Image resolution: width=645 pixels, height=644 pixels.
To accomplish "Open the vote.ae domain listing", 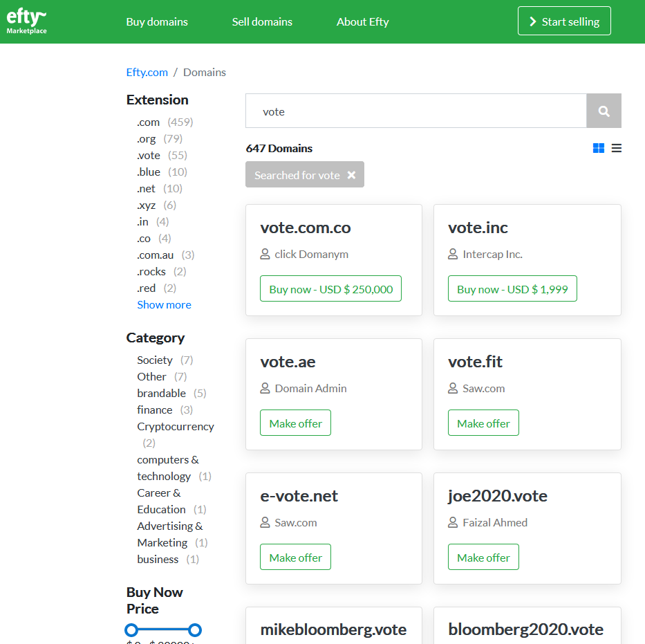I will pos(288,362).
